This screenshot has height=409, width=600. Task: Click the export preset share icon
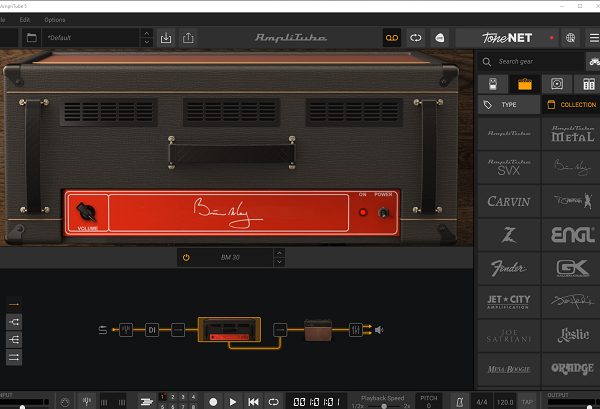[x=188, y=38]
